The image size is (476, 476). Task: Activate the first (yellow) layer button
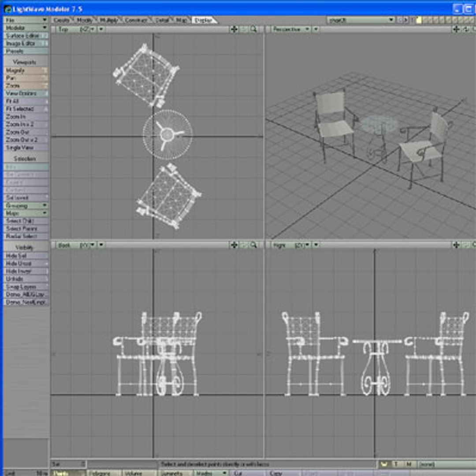click(x=419, y=20)
